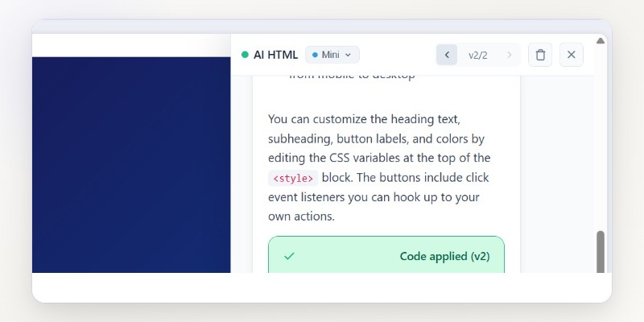Click the v2/2 version indicator
The width and height of the screenshot is (644, 322).
coord(478,55)
